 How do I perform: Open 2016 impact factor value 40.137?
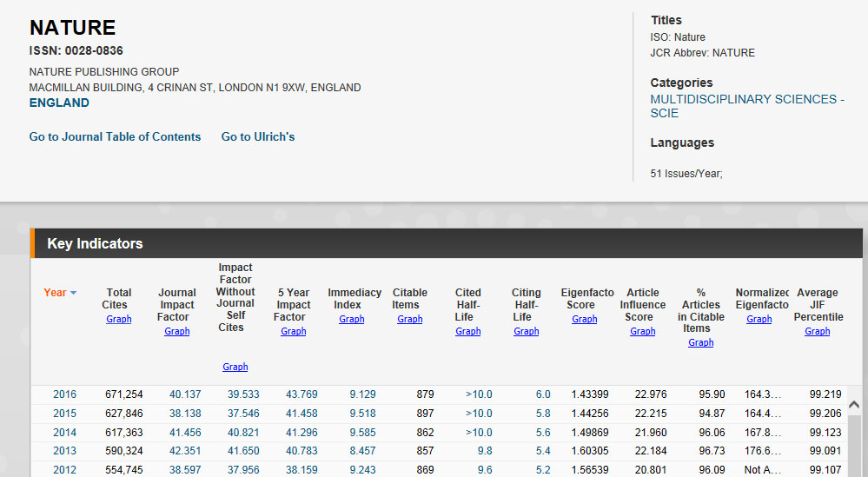click(x=185, y=394)
